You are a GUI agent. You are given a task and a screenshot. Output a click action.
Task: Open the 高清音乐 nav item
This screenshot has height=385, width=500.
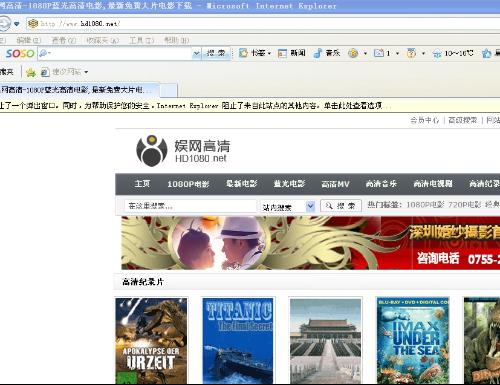point(381,184)
